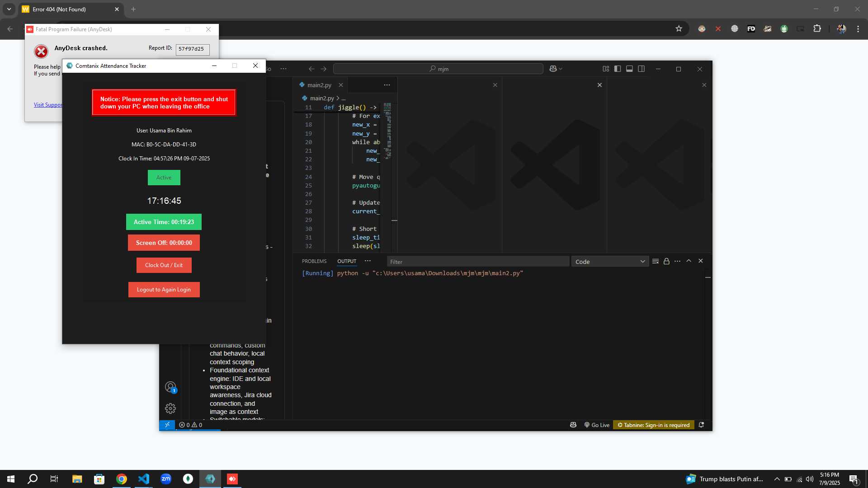Screen dimensions: 868x488
Task: Open AnyDesk from the taskbar
Action: click(x=232, y=479)
